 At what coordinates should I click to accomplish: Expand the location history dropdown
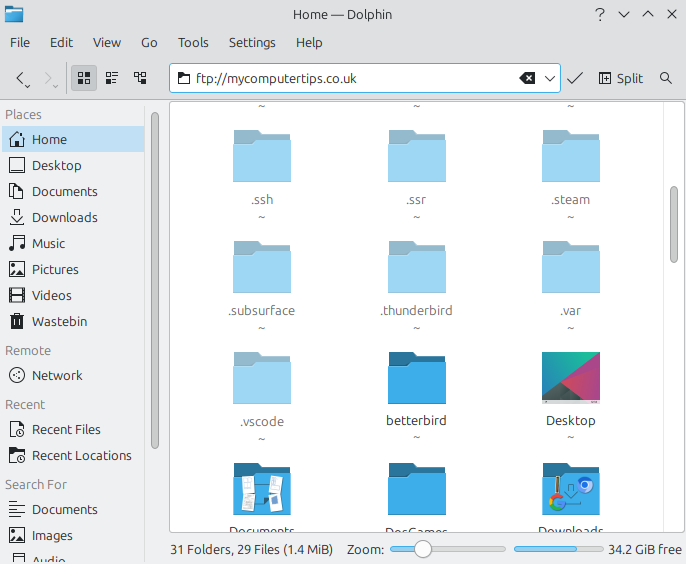[551, 78]
